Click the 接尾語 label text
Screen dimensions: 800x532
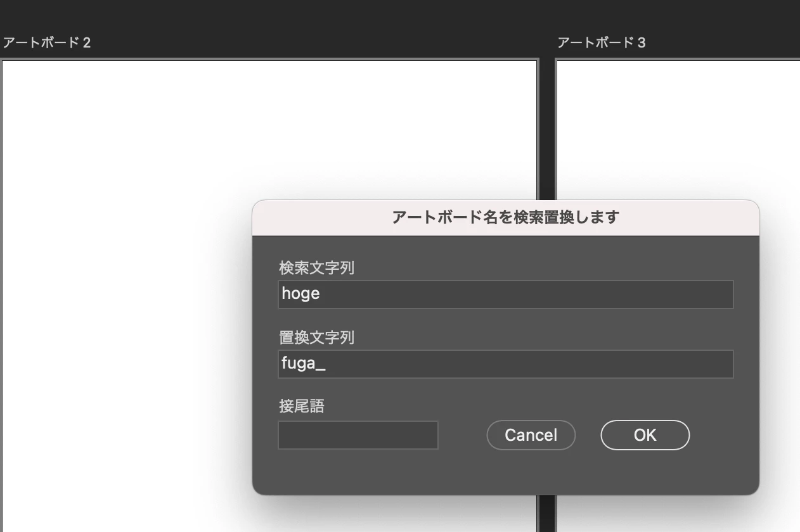302,406
